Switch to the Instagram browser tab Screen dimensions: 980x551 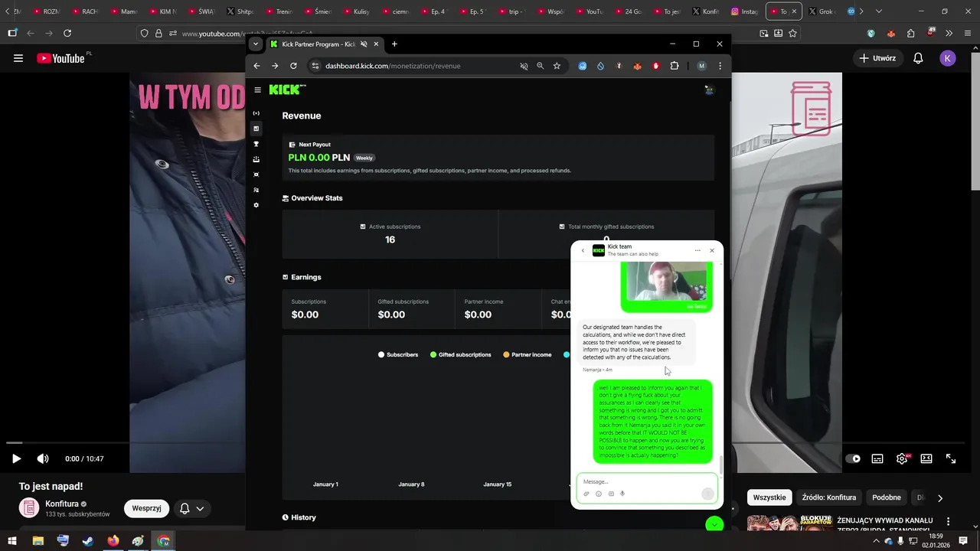(745, 11)
